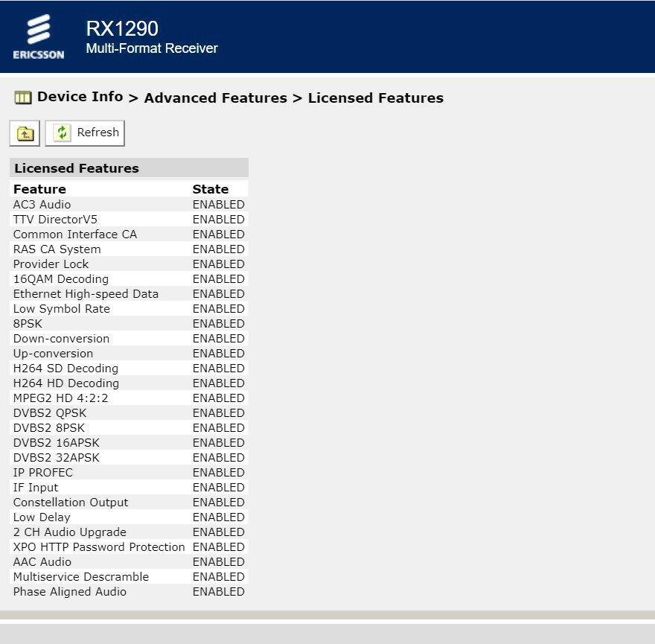This screenshot has width=655, height=644.
Task: Click the Device Info book icon
Action: pos(23,98)
